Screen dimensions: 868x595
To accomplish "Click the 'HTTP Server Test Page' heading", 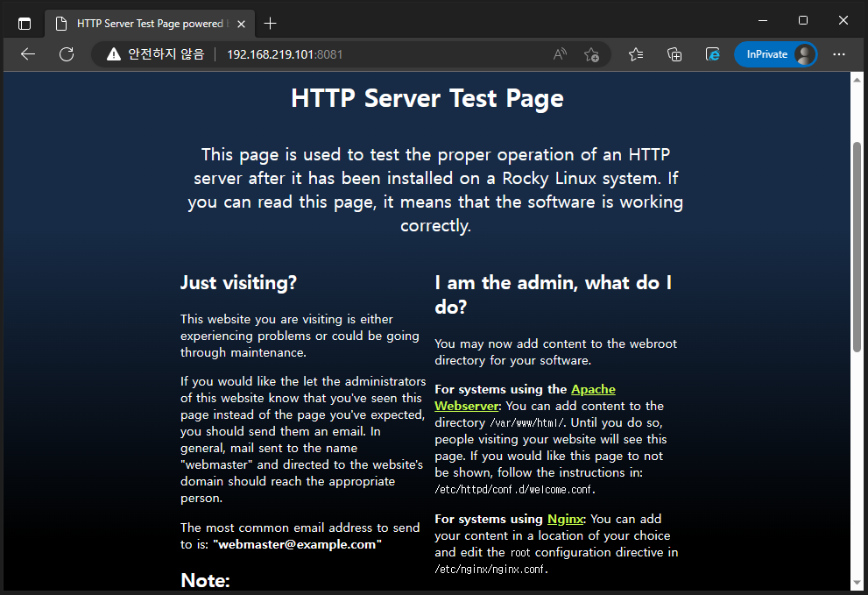I will click(x=427, y=99).
